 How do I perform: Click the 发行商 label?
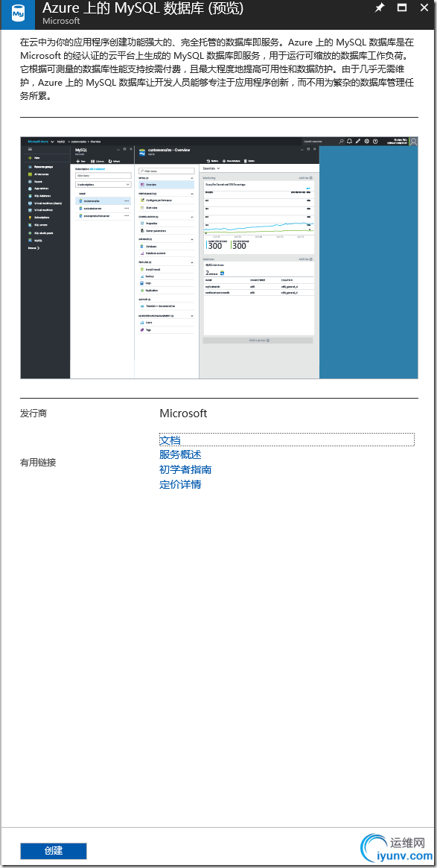pyautogui.click(x=34, y=413)
